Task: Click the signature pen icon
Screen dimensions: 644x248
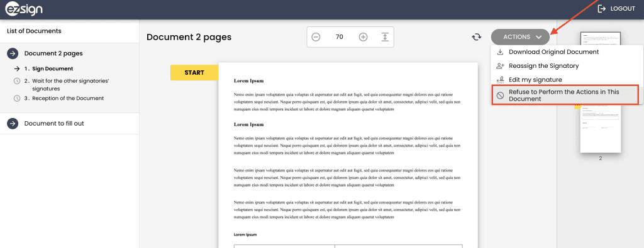Action: coord(500,80)
